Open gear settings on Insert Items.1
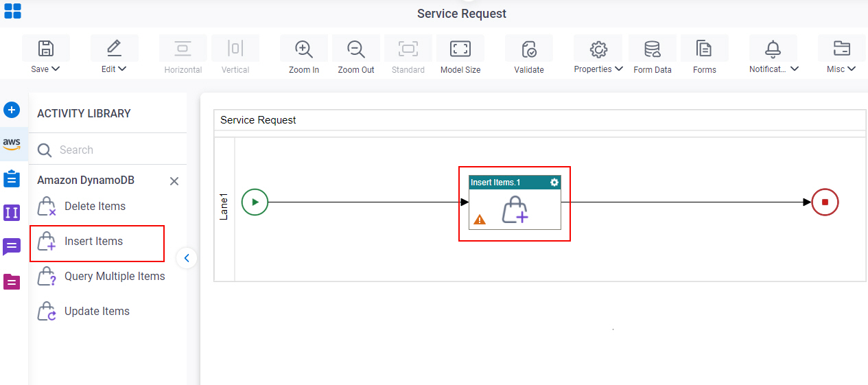The image size is (868, 385). (554, 183)
